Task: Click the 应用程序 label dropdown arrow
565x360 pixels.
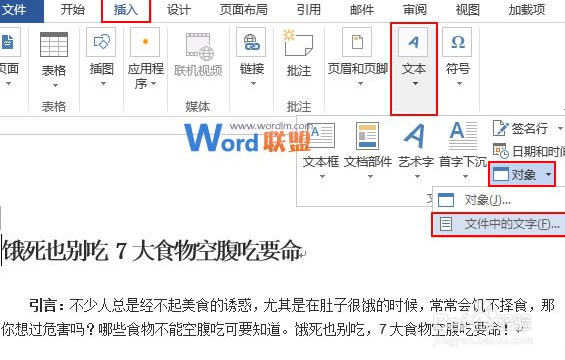Action: coord(154,84)
